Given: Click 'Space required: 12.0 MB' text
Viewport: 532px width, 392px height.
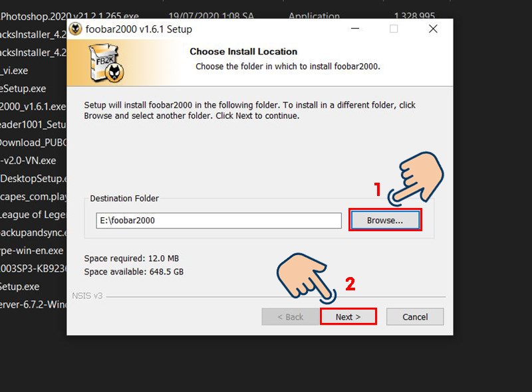Looking at the screenshot, I should [x=131, y=258].
